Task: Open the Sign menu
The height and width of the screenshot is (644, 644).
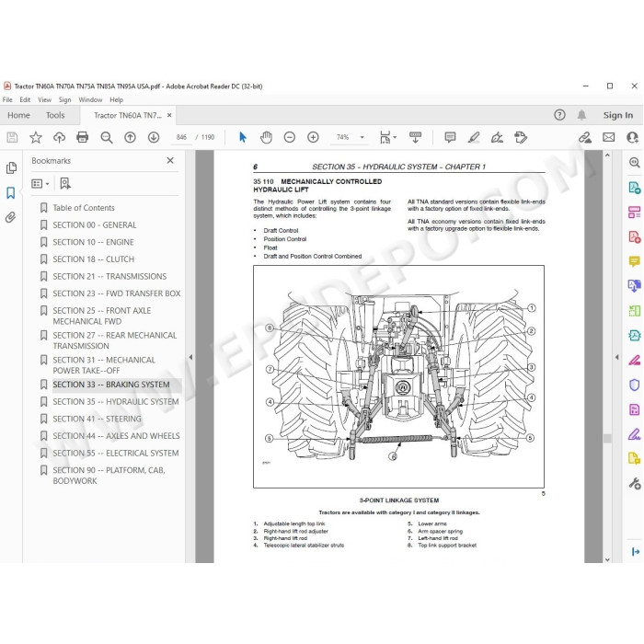Action: tap(64, 99)
